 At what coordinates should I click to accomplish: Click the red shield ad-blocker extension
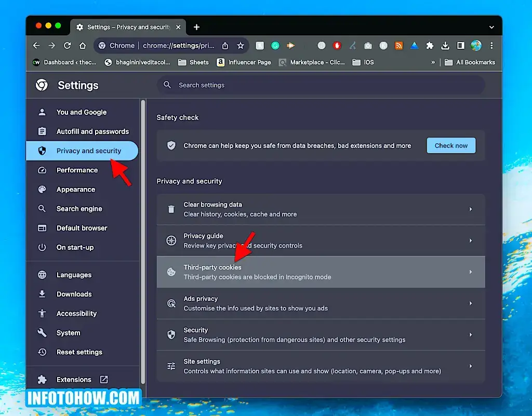(x=337, y=45)
